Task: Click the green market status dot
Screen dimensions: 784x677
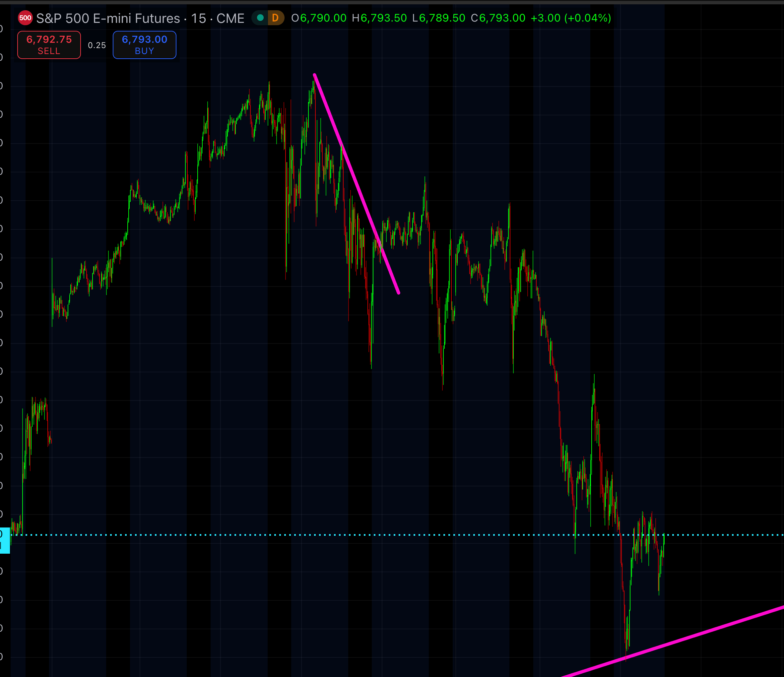Action: 260,18
